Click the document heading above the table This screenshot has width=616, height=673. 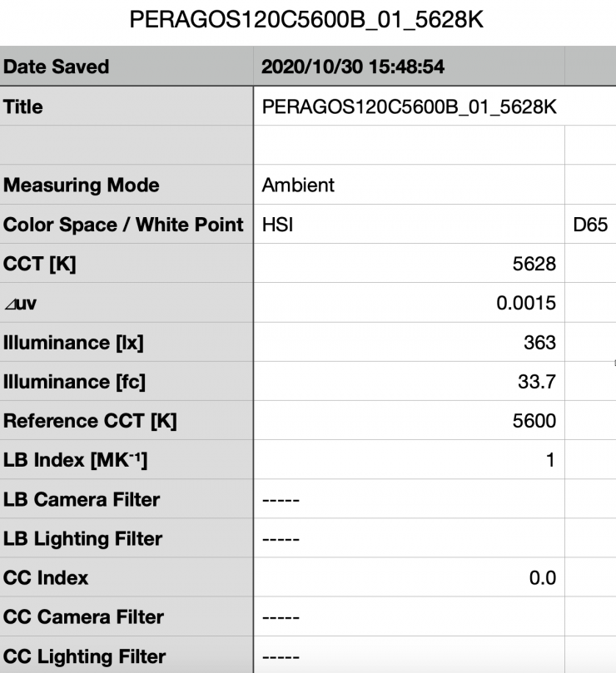tap(307, 18)
